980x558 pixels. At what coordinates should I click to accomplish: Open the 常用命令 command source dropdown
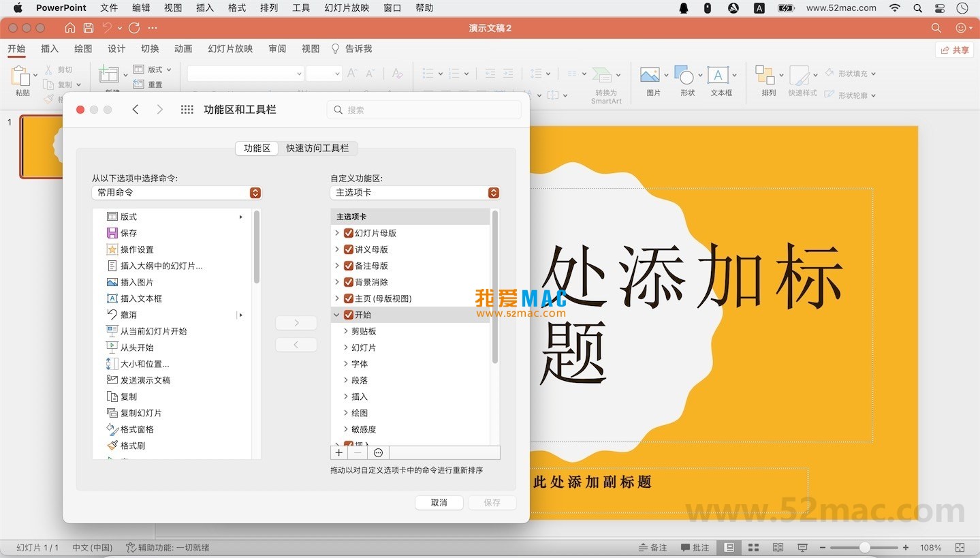click(176, 193)
